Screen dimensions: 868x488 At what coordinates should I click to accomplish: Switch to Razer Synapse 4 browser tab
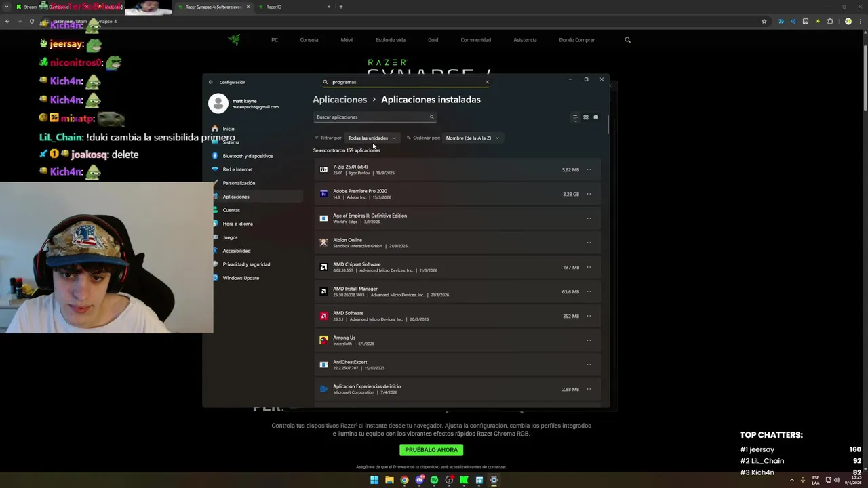(x=214, y=7)
